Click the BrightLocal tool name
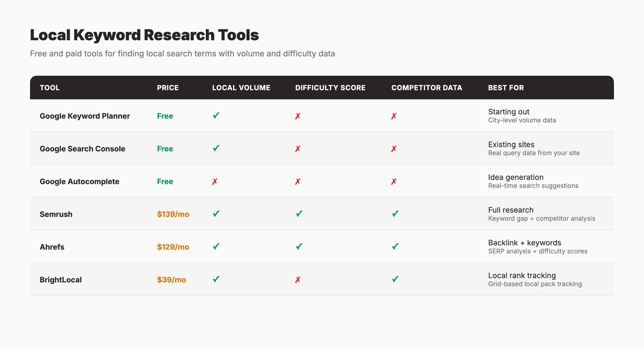The image size is (644, 349). [x=61, y=279]
